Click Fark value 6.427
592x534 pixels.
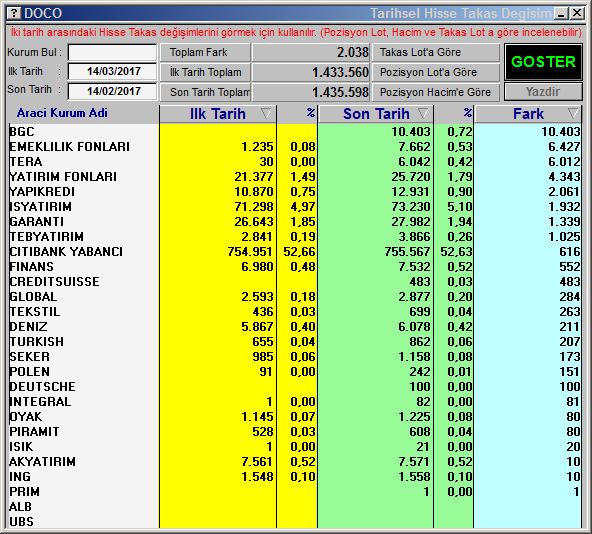(564, 147)
